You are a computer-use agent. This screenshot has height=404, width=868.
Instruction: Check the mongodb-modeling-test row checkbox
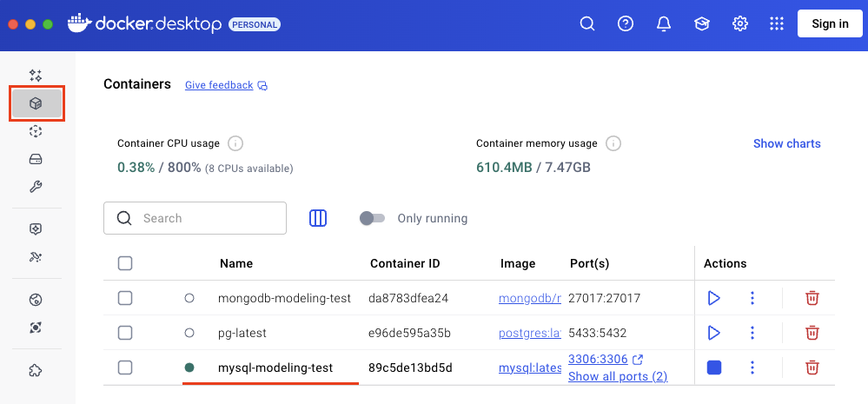[125, 299]
